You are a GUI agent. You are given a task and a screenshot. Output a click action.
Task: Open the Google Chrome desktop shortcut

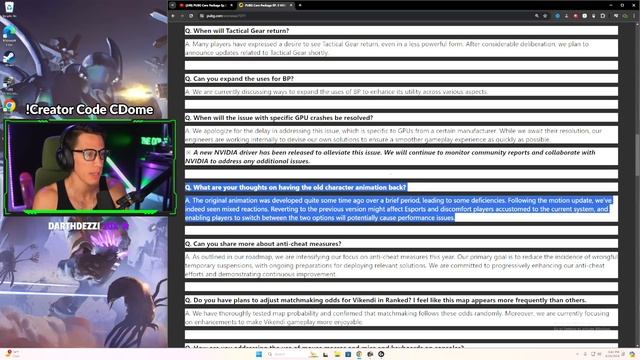[9, 107]
